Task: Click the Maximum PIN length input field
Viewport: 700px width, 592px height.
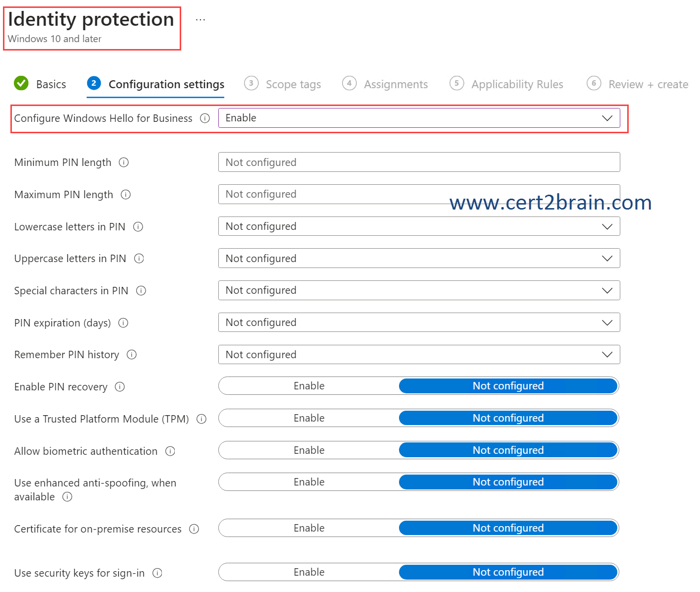Action: coord(332,194)
